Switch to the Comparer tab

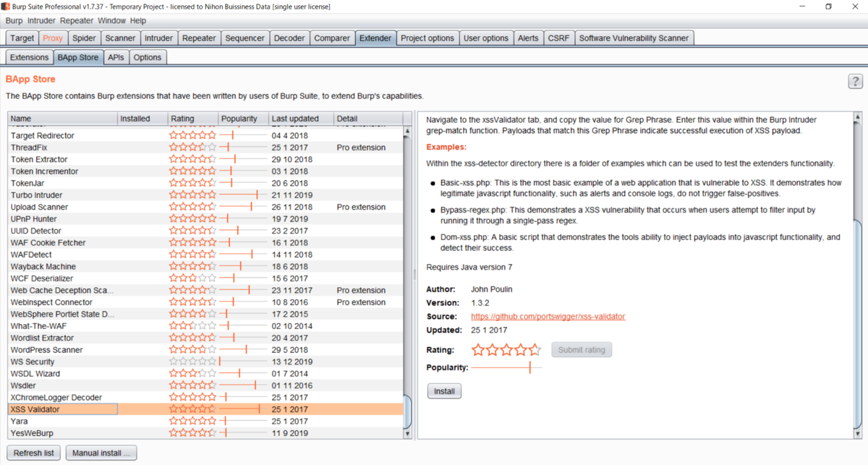[x=333, y=38]
